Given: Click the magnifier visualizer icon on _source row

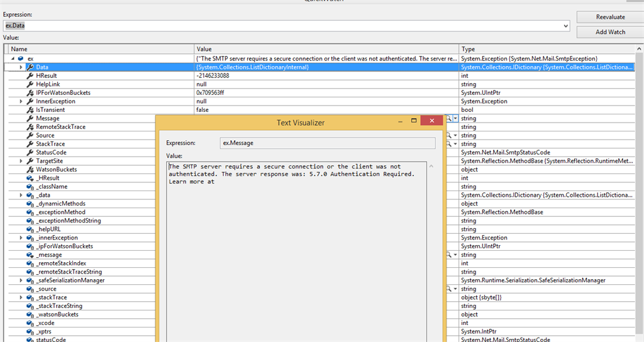Looking at the screenshot, I should [449, 289].
